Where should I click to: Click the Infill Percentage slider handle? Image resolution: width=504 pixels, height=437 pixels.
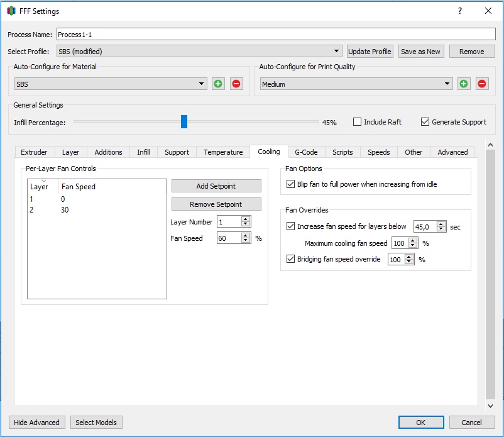tap(184, 122)
